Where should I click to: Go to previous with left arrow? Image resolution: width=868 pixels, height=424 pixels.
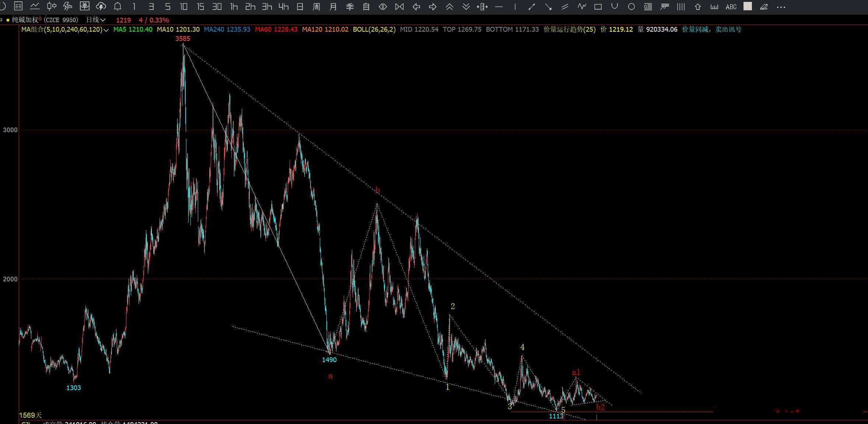point(416,7)
